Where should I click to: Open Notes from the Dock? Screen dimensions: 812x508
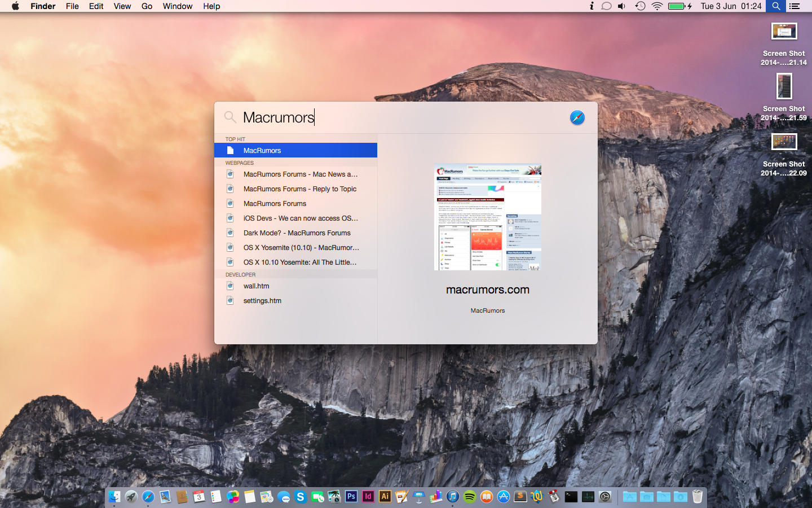(x=250, y=497)
